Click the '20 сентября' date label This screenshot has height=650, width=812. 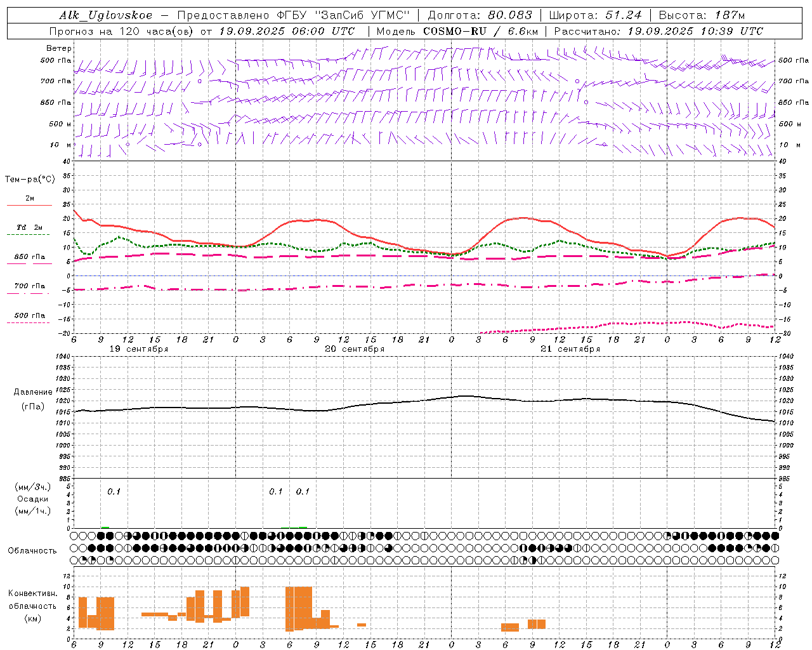pyautogui.click(x=355, y=349)
